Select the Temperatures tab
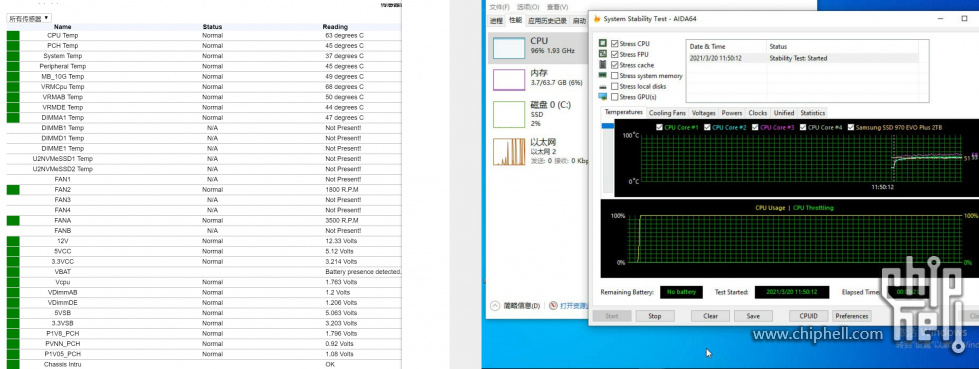979x369 pixels. point(624,112)
